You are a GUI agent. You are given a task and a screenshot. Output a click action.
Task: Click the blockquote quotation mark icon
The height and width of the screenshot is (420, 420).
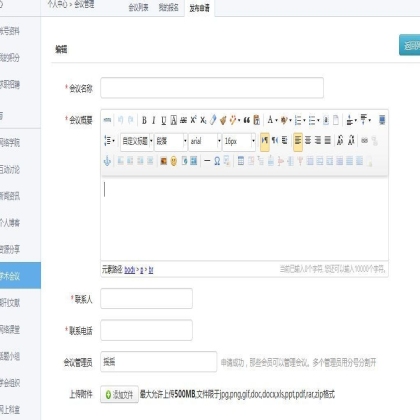(x=247, y=120)
